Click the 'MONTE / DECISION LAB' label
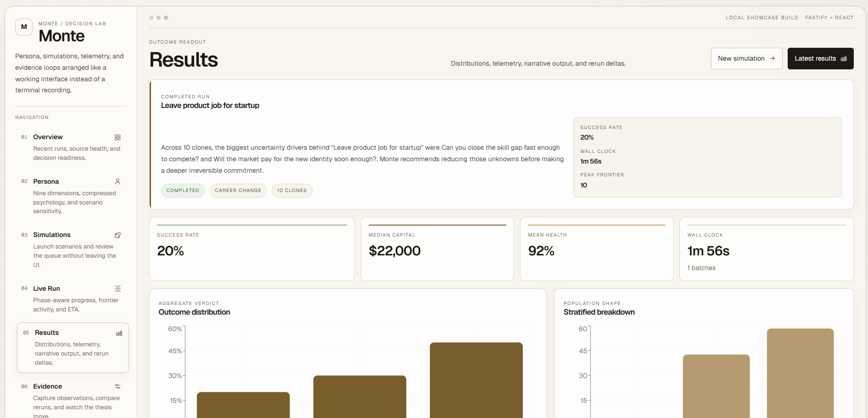Viewport: 868px width, 418px height. coord(72,24)
